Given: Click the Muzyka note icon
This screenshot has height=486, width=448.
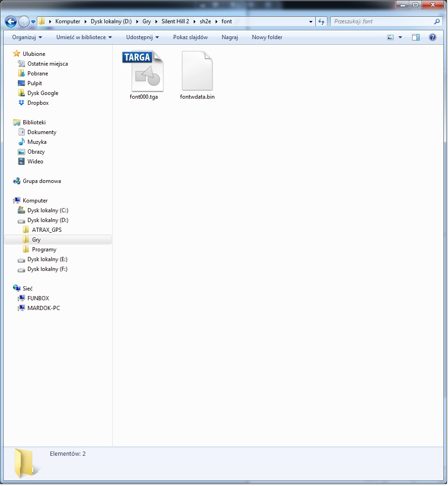Looking at the screenshot, I should pyautogui.click(x=21, y=142).
